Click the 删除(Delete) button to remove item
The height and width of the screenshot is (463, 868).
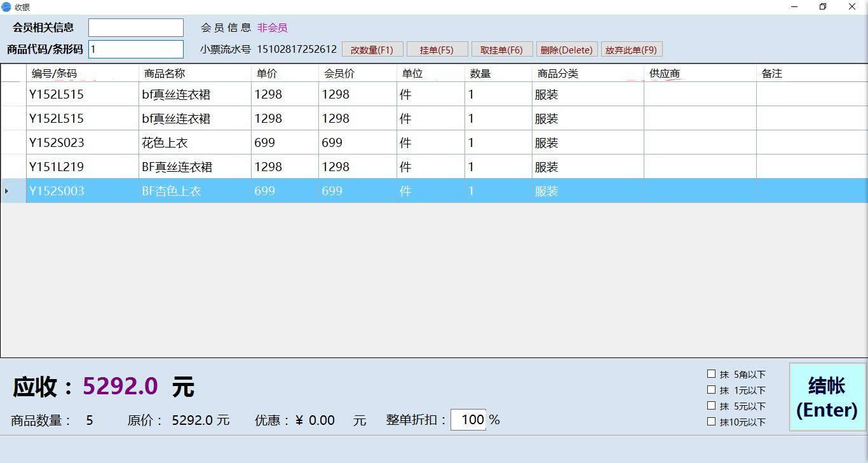tap(566, 49)
